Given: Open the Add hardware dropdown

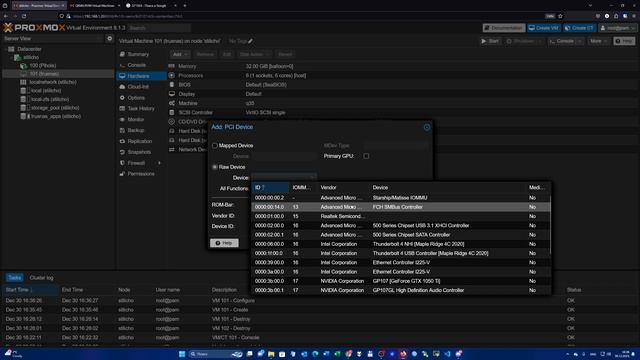Looking at the screenshot, I should (180, 54).
